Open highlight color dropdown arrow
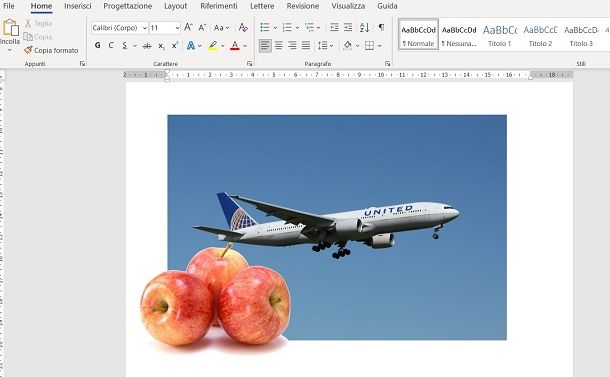Image resolution: width=610 pixels, height=377 pixels. click(x=223, y=46)
